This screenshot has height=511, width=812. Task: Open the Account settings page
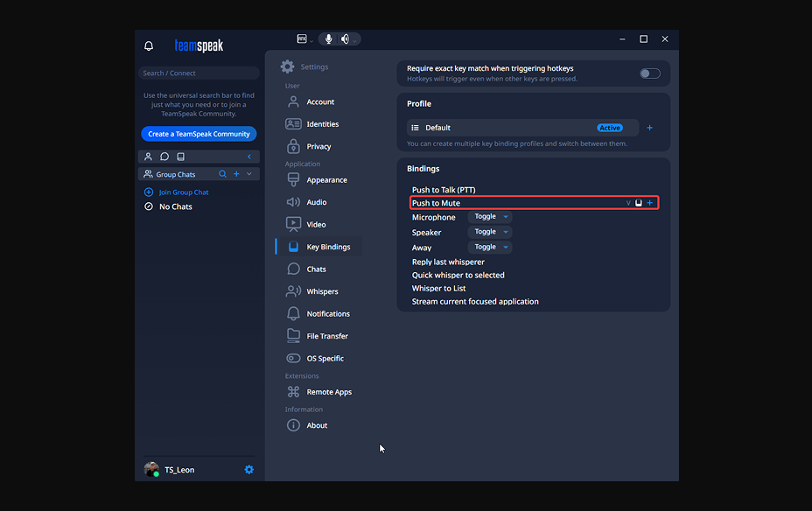tap(320, 102)
